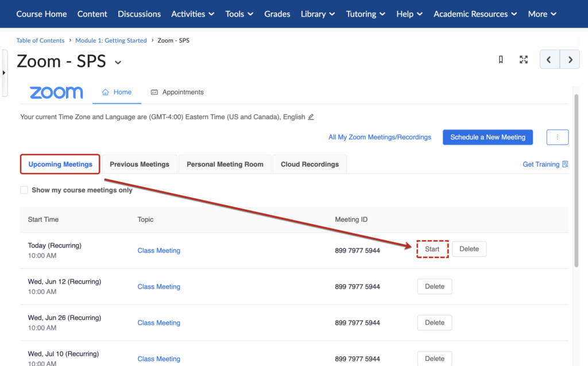This screenshot has width=588, height=366.
Task: Click the Zoom logo
Action: (56, 92)
